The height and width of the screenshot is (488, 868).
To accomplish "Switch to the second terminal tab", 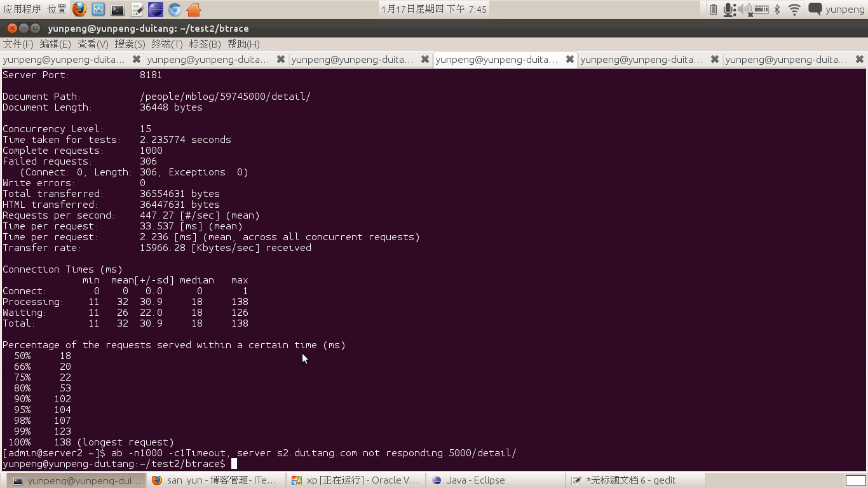I will coord(209,59).
